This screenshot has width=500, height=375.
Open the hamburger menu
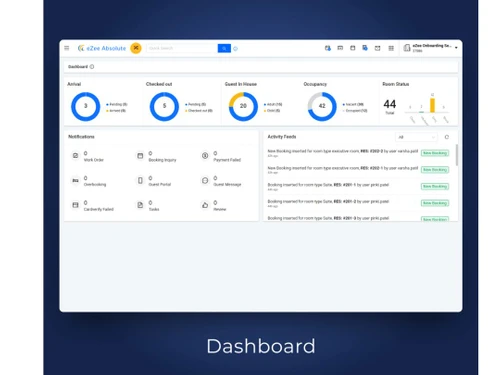tap(67, 48)
